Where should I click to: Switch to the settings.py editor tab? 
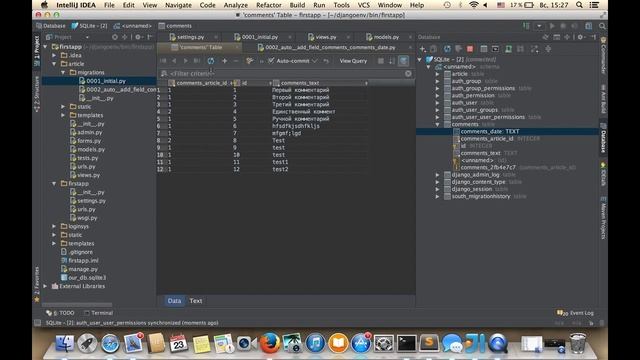191,37
